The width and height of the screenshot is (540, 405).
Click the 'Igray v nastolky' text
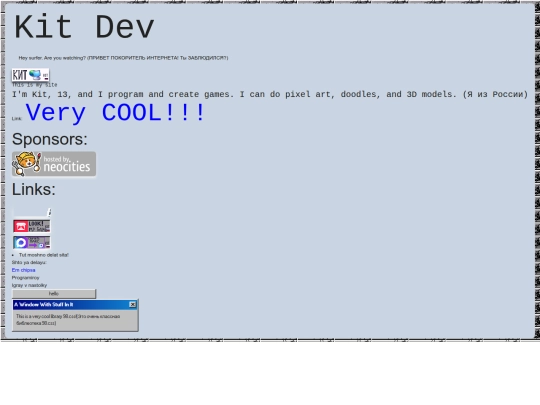tap(29, 285)
